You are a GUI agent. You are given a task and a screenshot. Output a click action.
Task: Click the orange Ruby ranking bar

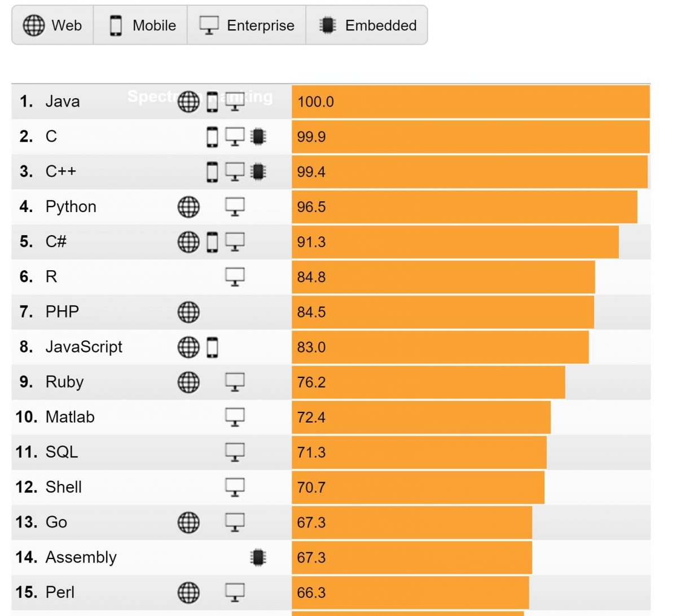click(x=428, y=382)
